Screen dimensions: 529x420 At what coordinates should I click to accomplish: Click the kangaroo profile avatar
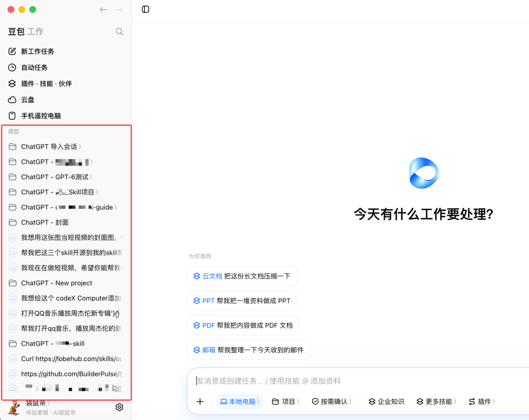click(x=14, y=408)
